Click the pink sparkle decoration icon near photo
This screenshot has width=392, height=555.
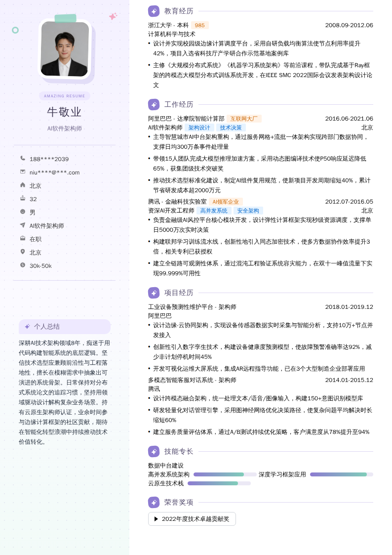point(113,16)
